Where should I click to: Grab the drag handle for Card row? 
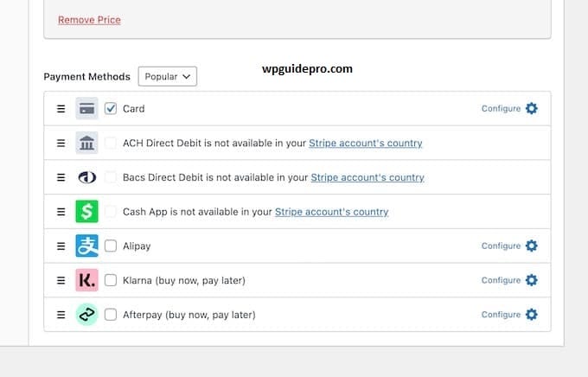(61, 109)
